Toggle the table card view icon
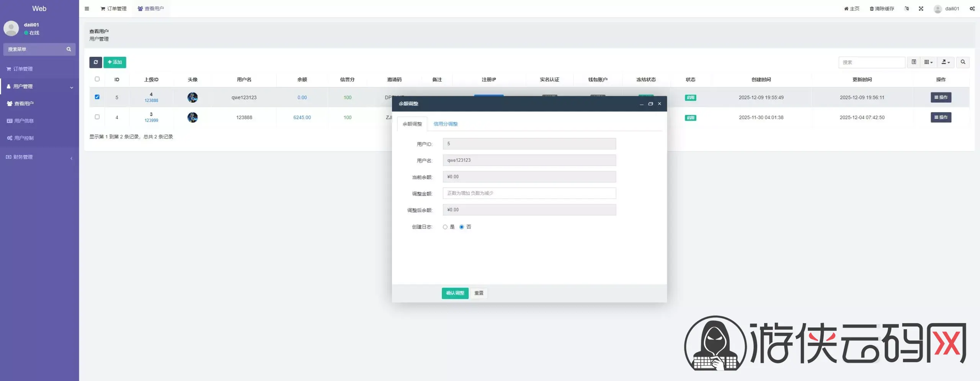 [x=913, y=62]
